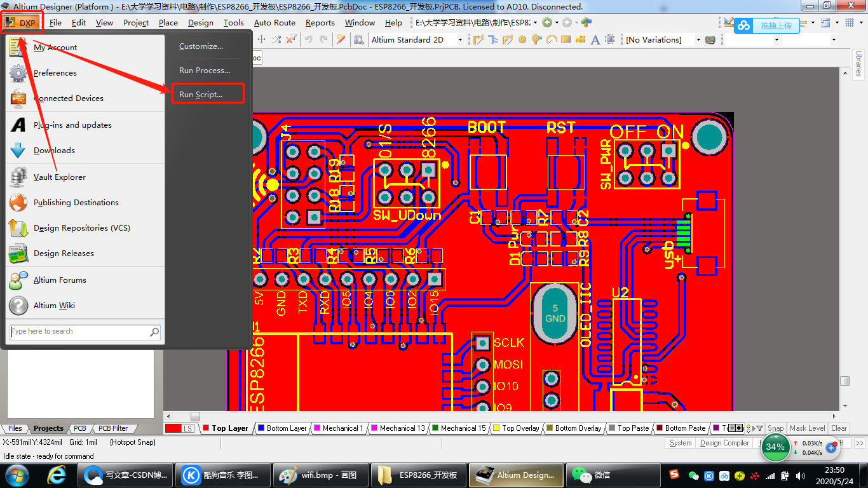This screenshot has width=868, height=488.
Task: Open the Auto Route menu
Action: [275, 22]
